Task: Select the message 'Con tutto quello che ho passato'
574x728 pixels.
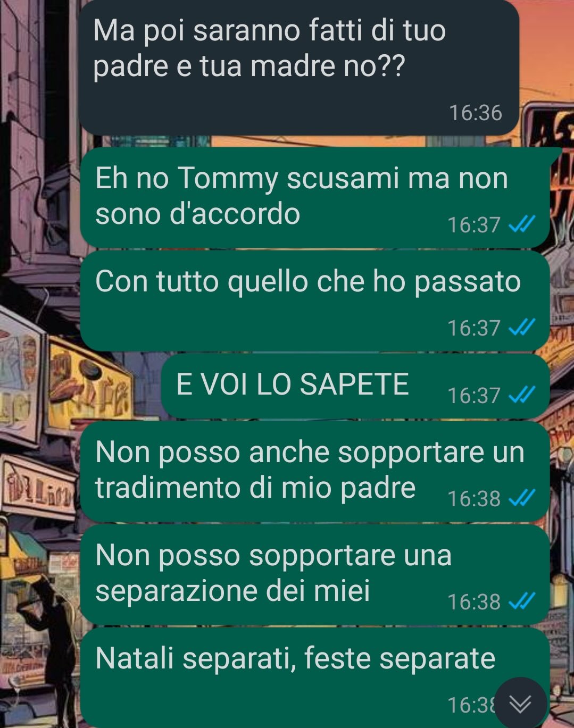Action: click(x=314, y=301)
